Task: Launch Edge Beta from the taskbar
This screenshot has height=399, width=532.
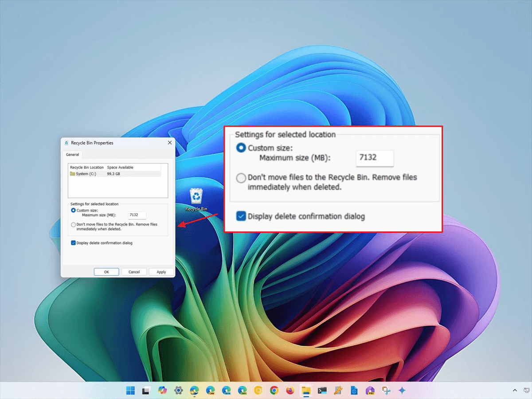Action: point(226,390)
